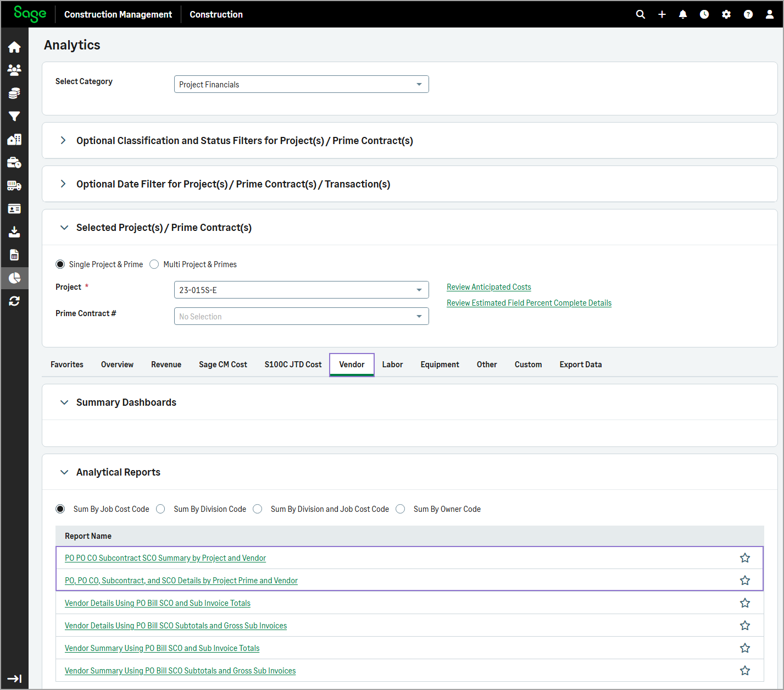
Task: Open Review Anticipated Costs link
Action: point(489,287)
